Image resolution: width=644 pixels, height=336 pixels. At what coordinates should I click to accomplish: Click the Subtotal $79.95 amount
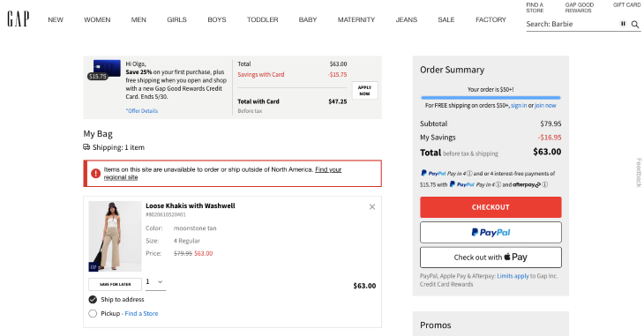tap(550, 123)
